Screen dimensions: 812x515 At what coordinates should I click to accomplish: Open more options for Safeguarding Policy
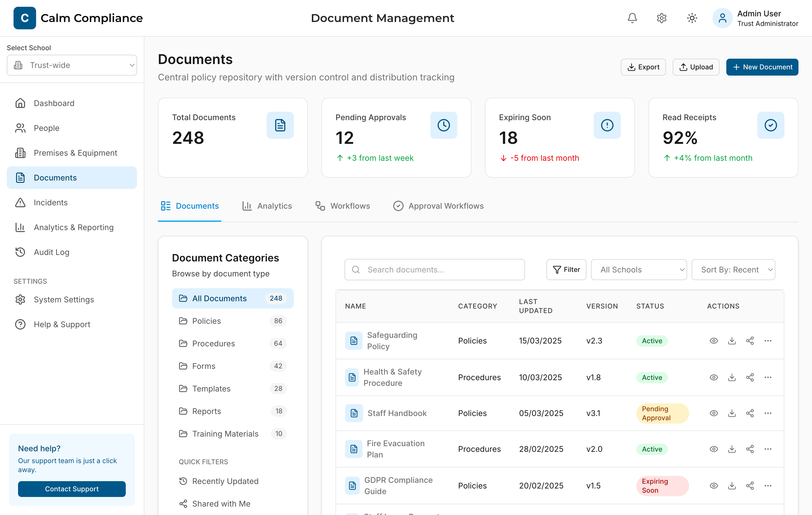[768, 341]
